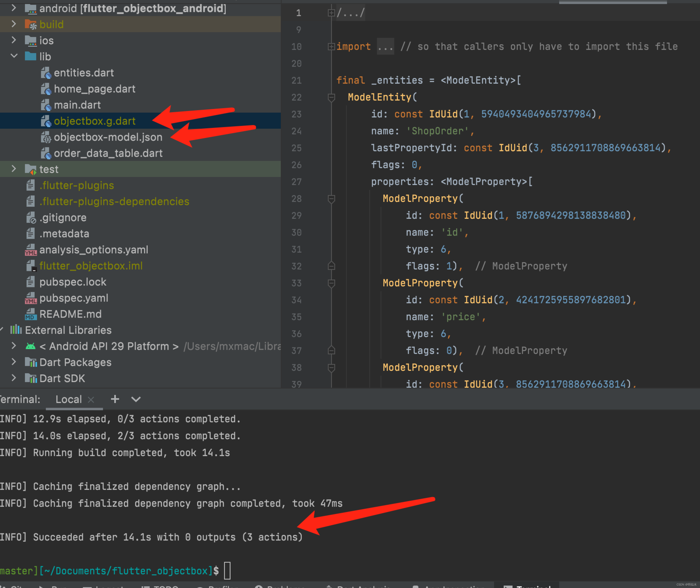Close the Local terminal tab
The image size is (700, 588).
tap(91, 399)
